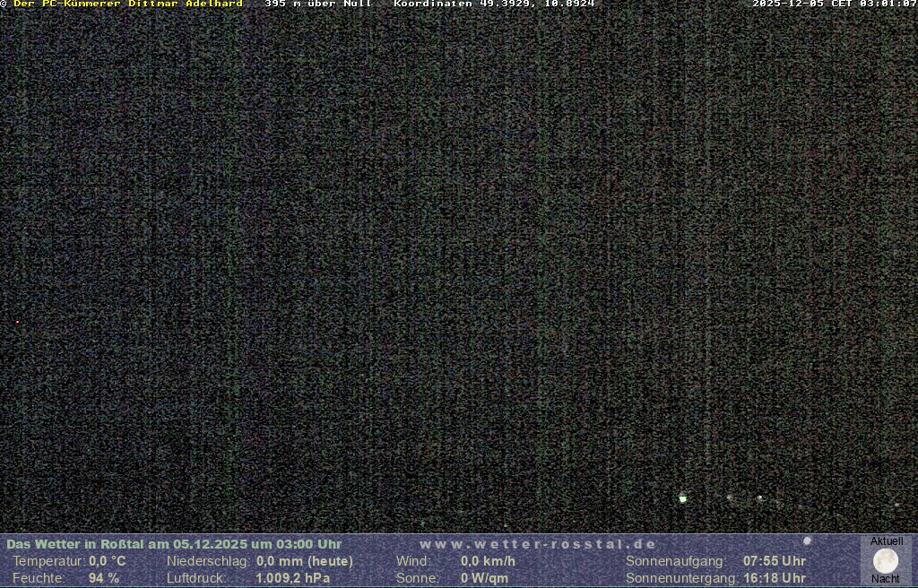This screenshot has height=588, width=918.
Task: Open the www.wetter-rosstal.de website link
Action: (538, 544)
